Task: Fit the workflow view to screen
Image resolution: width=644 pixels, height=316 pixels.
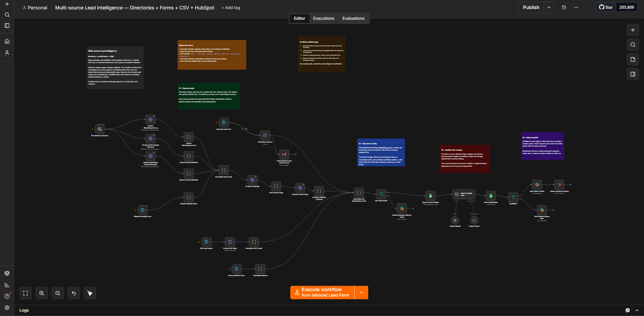Action: 26,293
